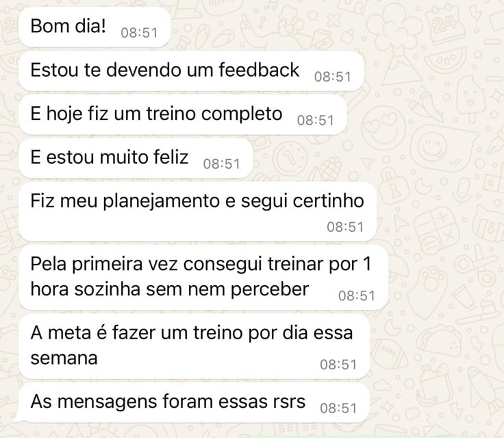Click timestamp on the 'semana' message

click(338, 365)
